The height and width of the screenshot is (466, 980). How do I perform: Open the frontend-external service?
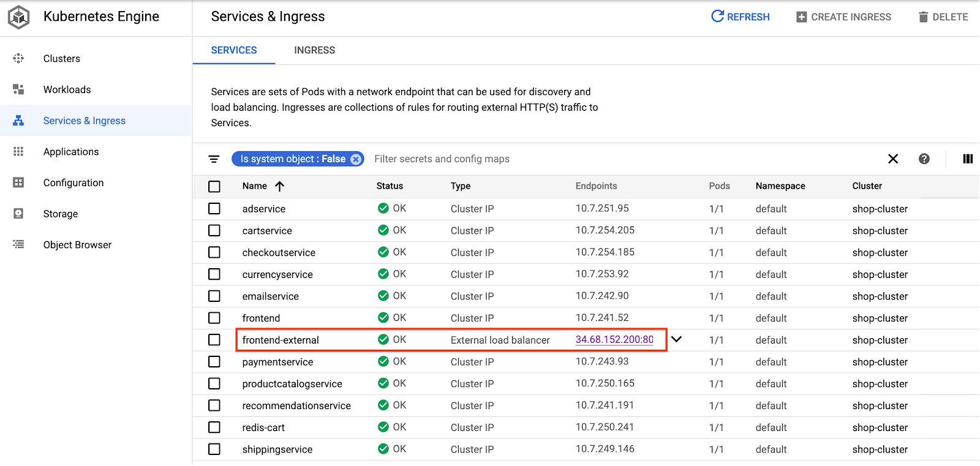pos(281,340)
